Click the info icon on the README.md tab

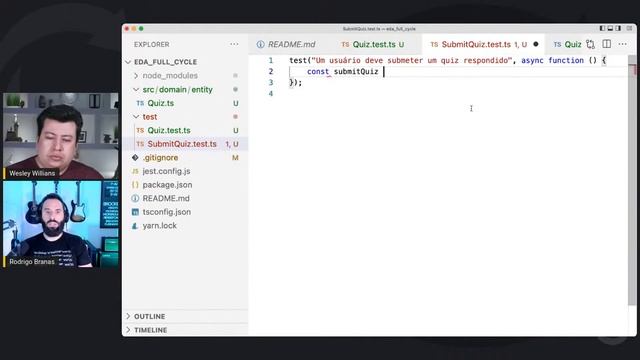point(260,44)
